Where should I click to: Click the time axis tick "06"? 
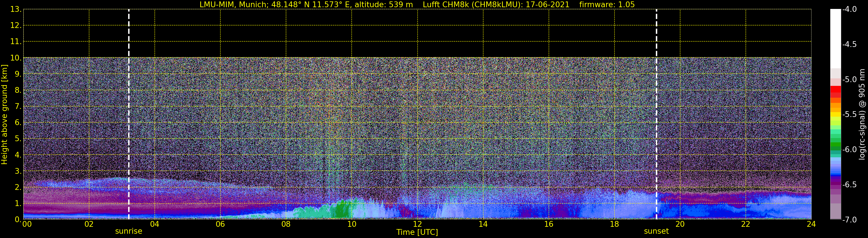click(220, 224)
